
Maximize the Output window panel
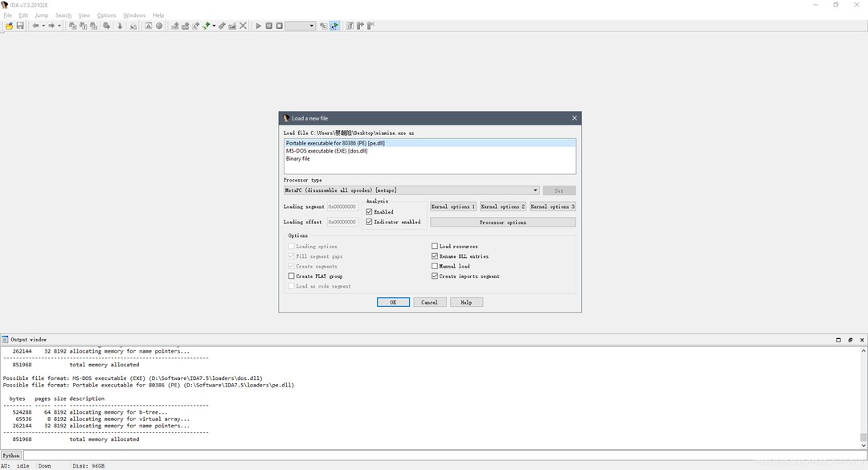click(x=838, y=340)
